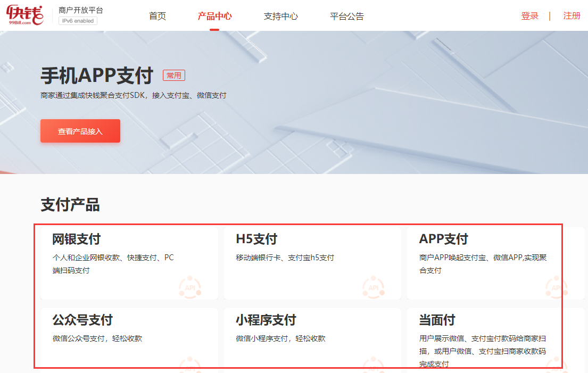Open the 支持中心 menu item
The height and width of the screenshot is (373, 588).
(280, 16)
